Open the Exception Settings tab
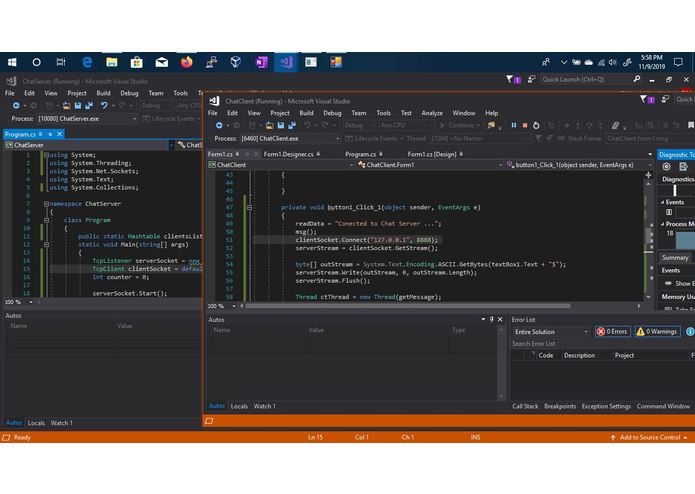This screenshot has width=695, height=494. pos(606,406)
